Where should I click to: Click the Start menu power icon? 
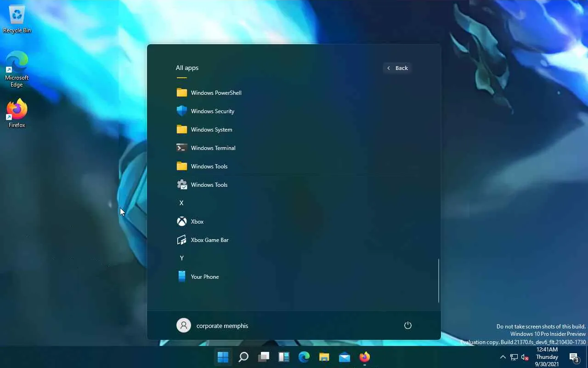click(x=407, y=325)
